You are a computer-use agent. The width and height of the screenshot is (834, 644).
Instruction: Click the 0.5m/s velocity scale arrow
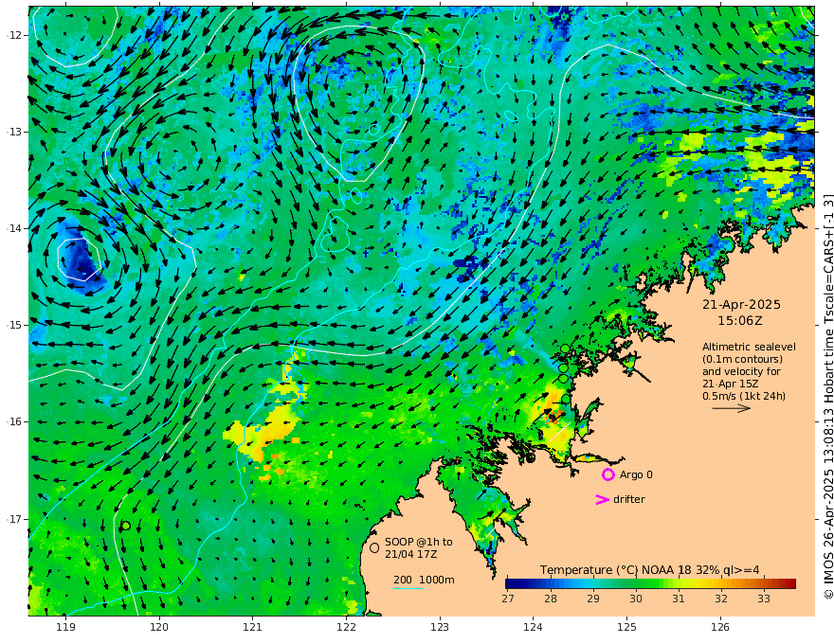tap(732, 408)
